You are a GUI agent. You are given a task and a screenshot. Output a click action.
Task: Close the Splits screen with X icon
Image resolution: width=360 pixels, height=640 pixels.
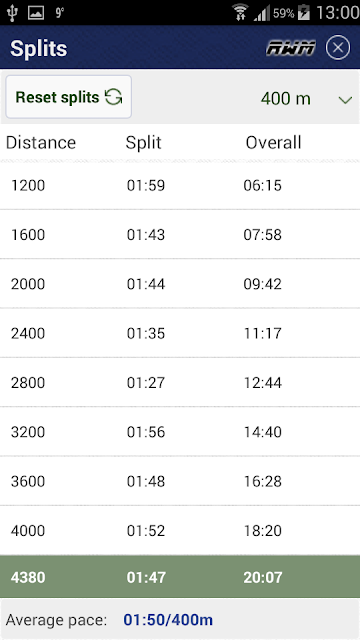click(338, 48)
